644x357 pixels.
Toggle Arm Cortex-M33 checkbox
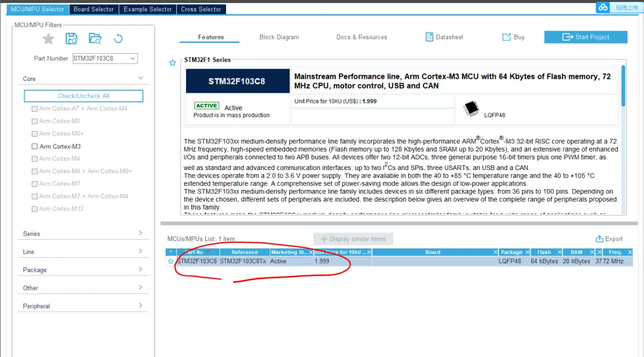click(x=34, y=208)
